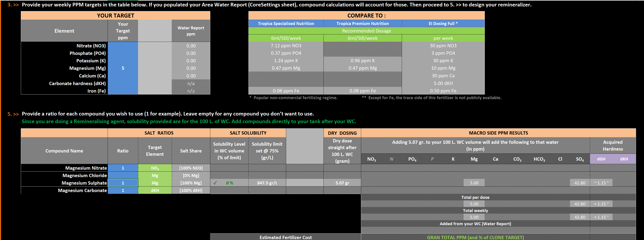Viewport: 644px width, 240px height.
Task: Click the '0.37 ppm PO4' cell
Action: [286, 53]
